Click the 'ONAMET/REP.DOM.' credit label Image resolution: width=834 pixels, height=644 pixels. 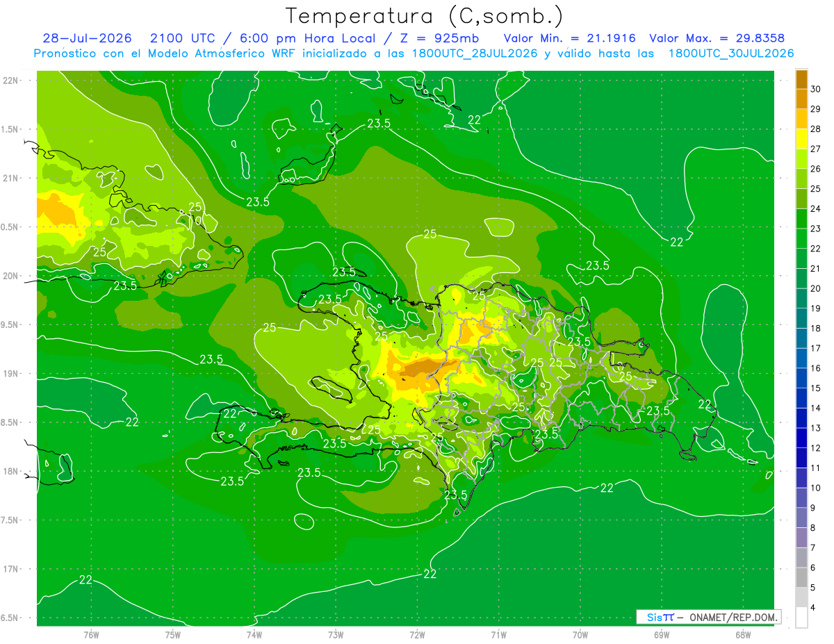coord(734,617)
